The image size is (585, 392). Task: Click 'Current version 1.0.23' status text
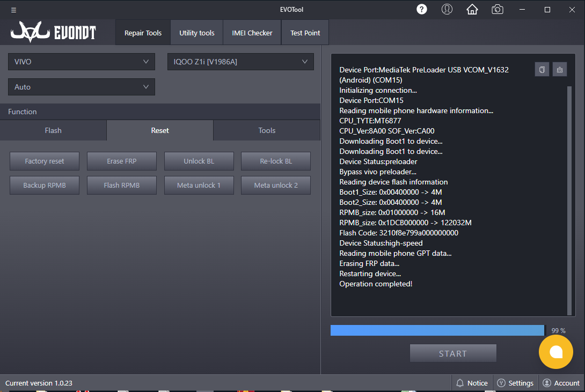(x=39, y=383)
